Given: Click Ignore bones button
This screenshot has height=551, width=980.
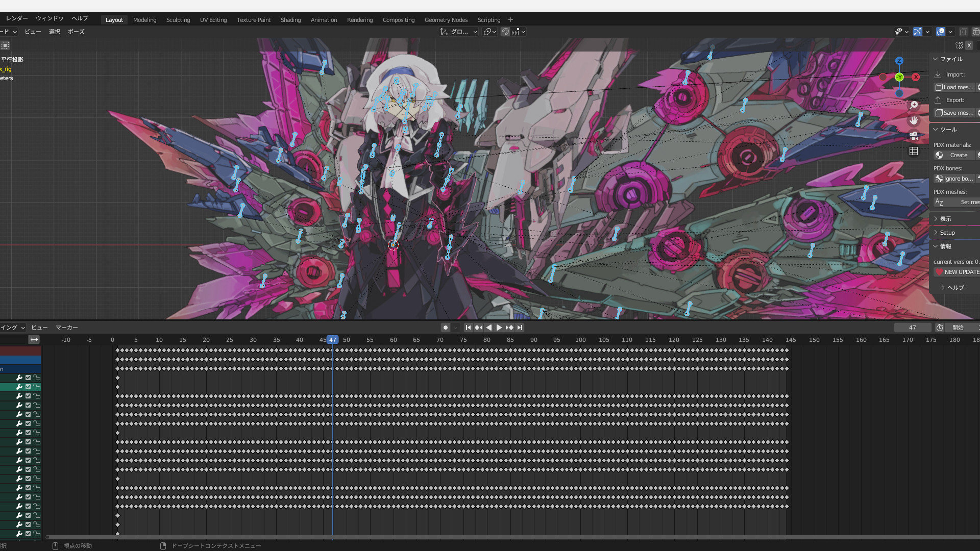Looking at the screenshot, I should pyautogui.click(x=954, y=179).
